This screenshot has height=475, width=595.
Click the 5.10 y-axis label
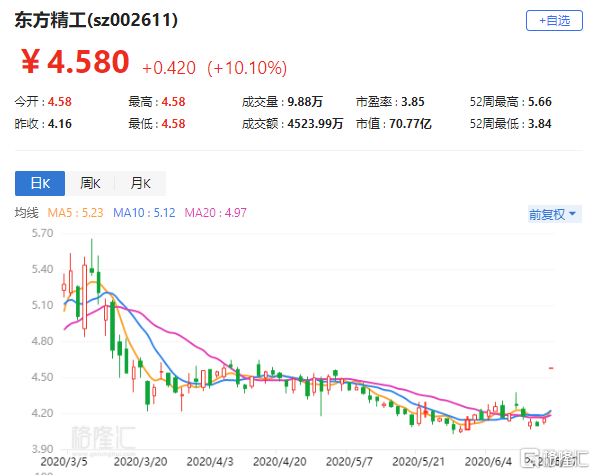[x=42, y=305]
